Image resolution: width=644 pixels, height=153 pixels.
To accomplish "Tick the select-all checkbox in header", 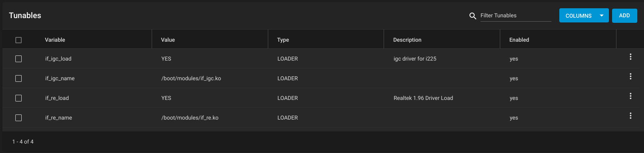I will click(x=19, y=40).
